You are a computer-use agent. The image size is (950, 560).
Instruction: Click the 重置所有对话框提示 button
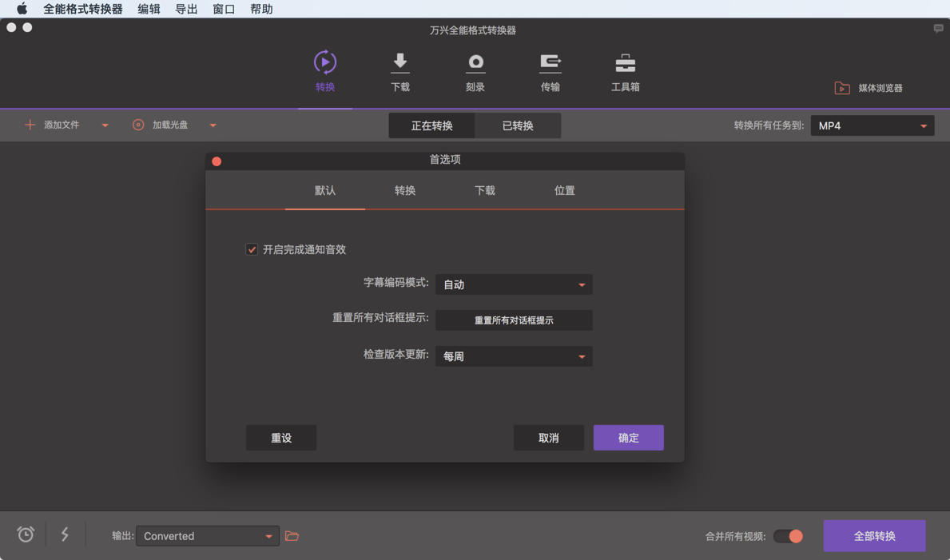pyautogui.click(x=514, y=320)
